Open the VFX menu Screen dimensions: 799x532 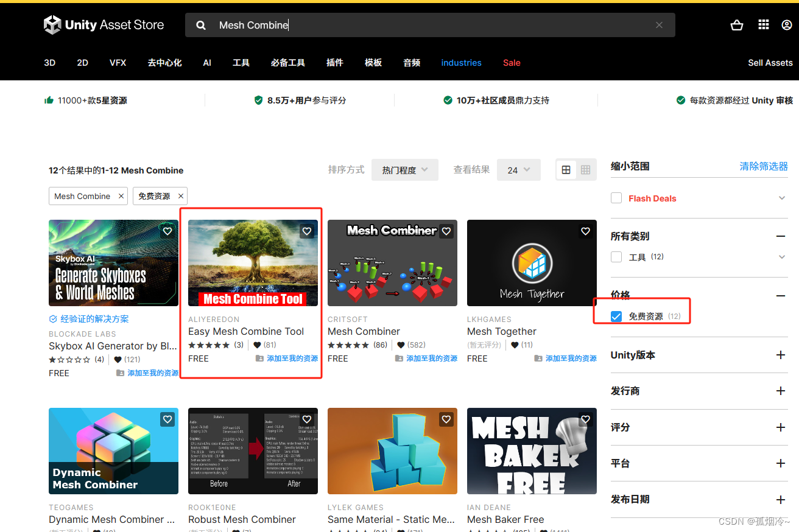pos(118,63)
